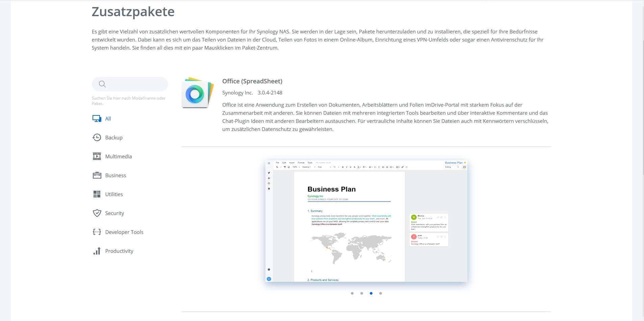
Task: Click the All category monitor icon
Action: coord(97,118)
